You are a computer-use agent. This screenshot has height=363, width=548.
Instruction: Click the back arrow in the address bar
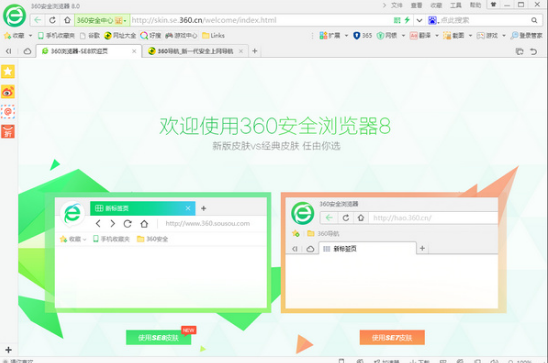[x=38, y=20]
